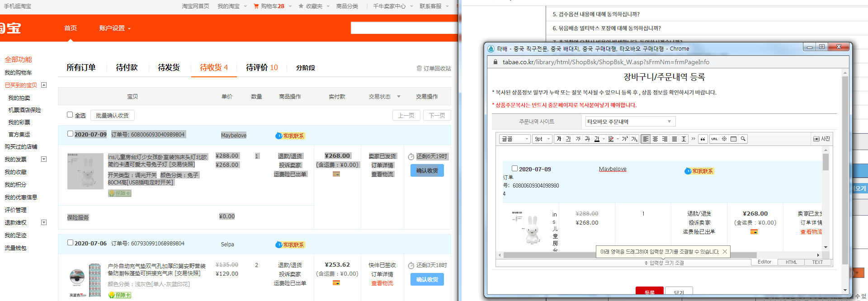Apply superscript in the editor toolbar
Image resolution: width=868 pixels, height=301 pixels.
[x=624, y=139]
